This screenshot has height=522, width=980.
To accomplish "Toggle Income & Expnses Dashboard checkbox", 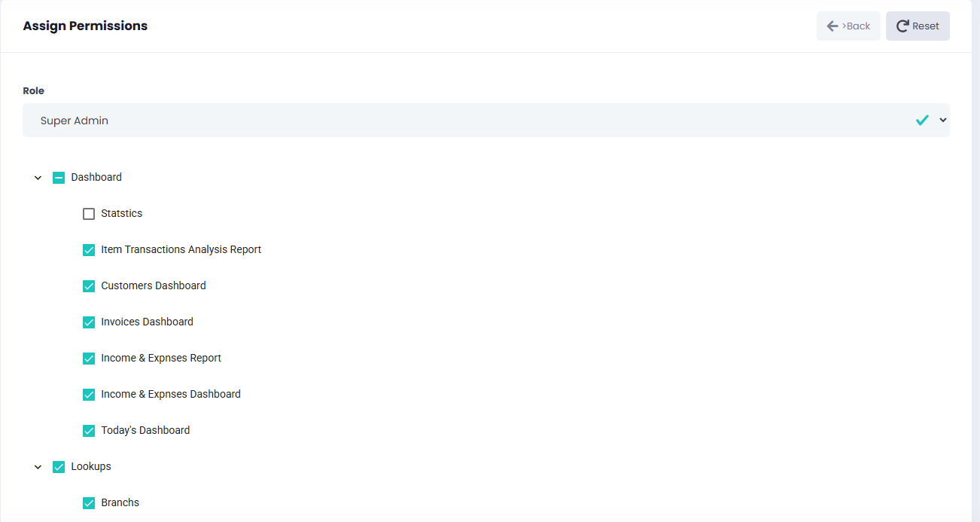I will click(x=89, y=395).
